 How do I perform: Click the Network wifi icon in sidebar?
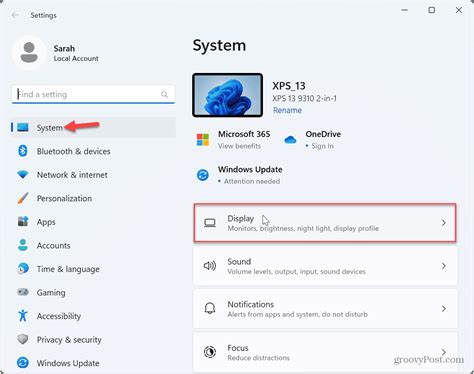coord(23,174)
